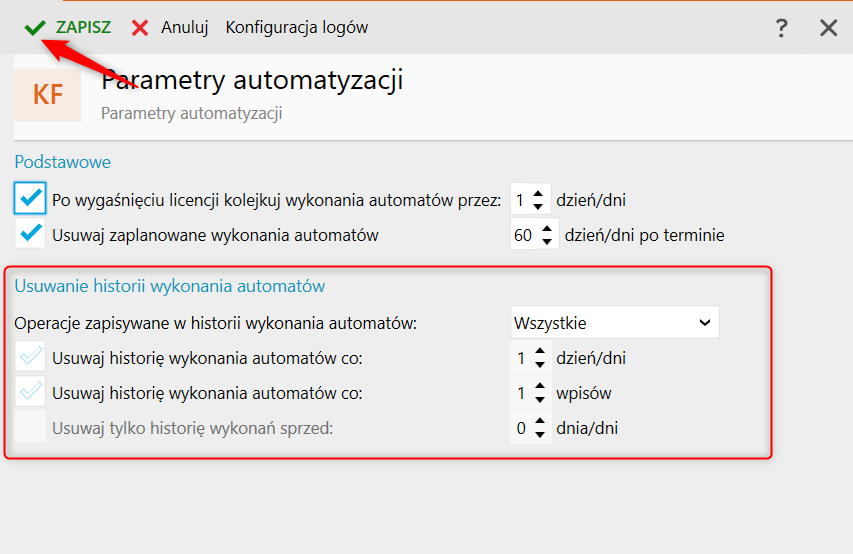Close the Parametry automatyzacji window
The height and width of the screenshot is (554, 853).
click(x=828, y=28)
